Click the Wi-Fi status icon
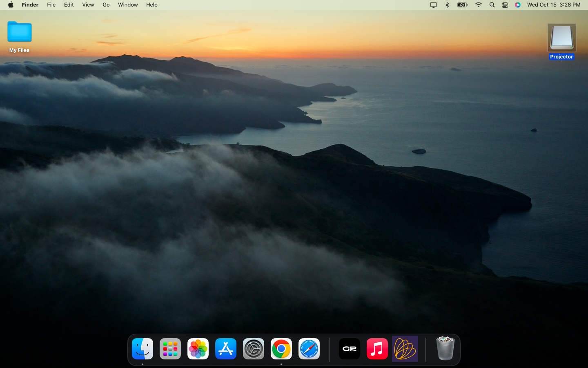The width and height of the screenshot is (588, 368). click(479, 5)
